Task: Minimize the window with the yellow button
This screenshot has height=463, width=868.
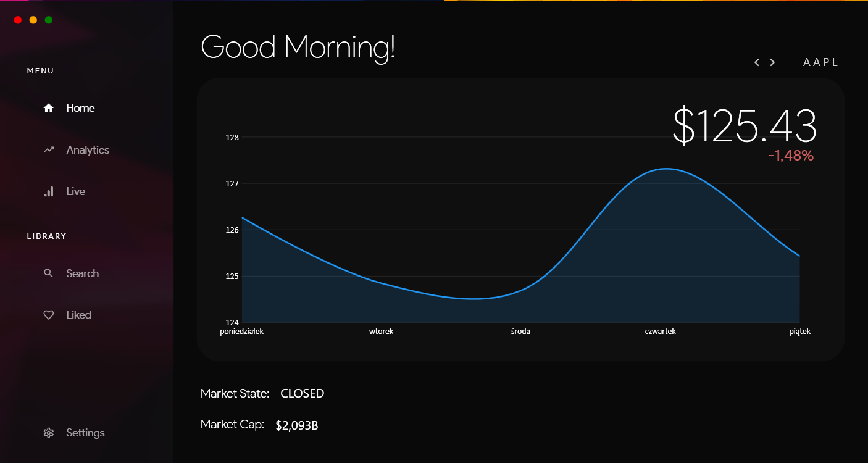Action: [33, 20]
